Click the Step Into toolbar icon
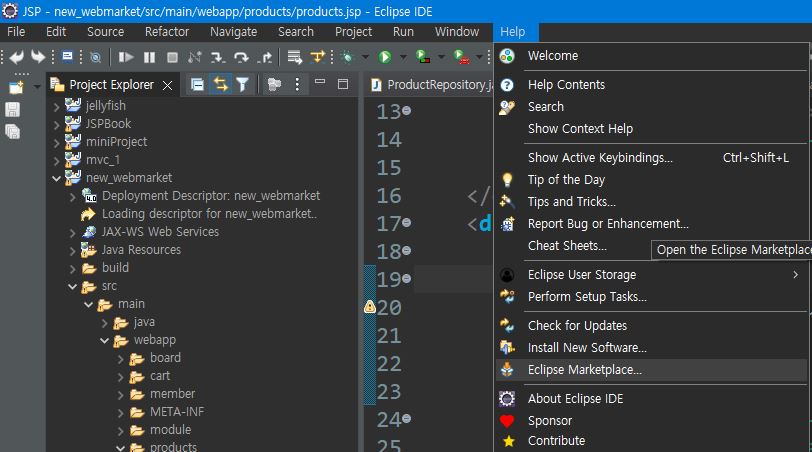This screenshot has height=452, width=812. 218,57
